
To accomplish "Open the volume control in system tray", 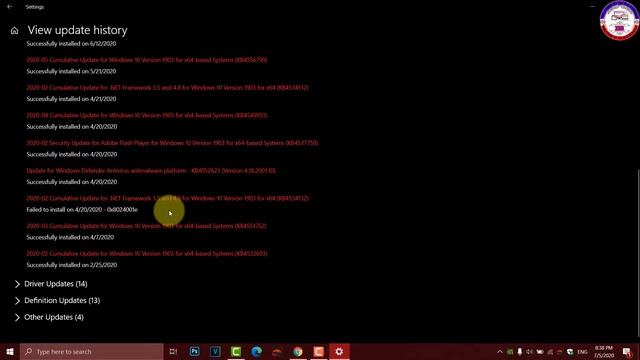I will coord(529,352).
